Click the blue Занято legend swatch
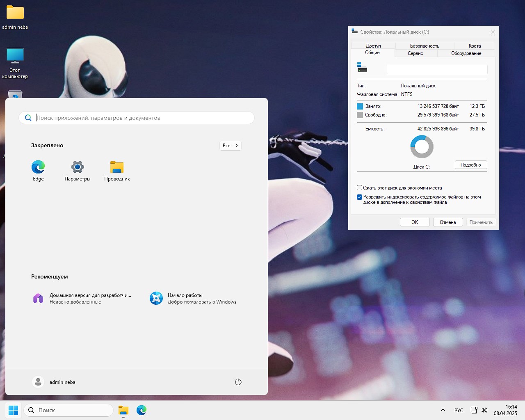This screenshot has height=420, width=525. coord(360,106)
